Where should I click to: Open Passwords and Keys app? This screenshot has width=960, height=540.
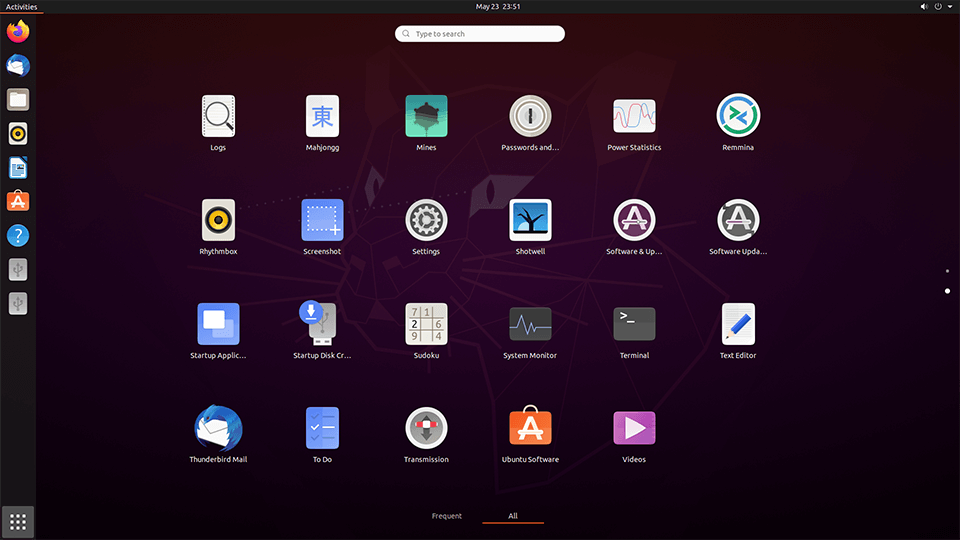click(x=530, y=116)
